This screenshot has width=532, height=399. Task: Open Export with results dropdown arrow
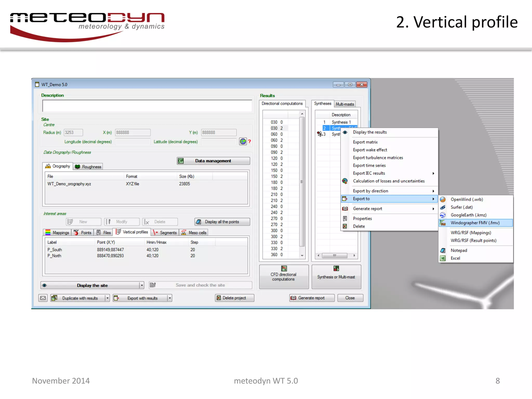pyautogui.click(x=170, y=298)
